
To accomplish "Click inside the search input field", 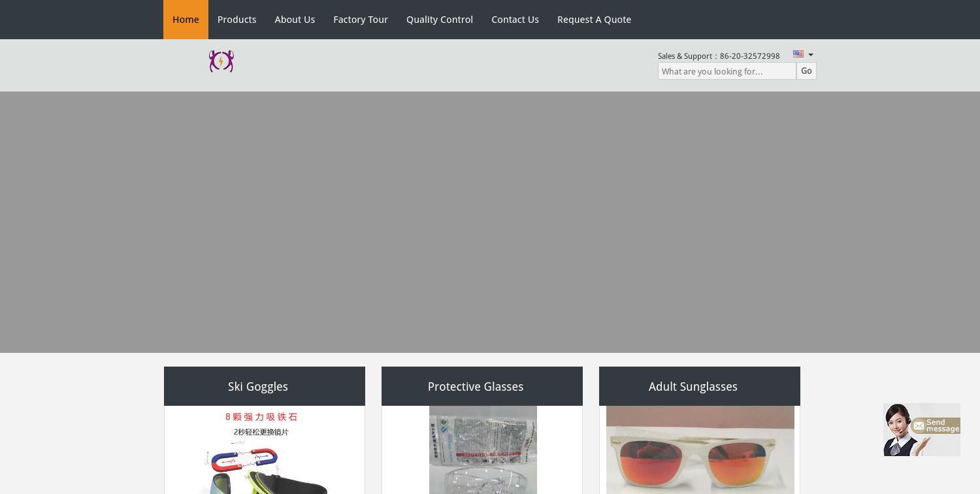I will 727,71.
